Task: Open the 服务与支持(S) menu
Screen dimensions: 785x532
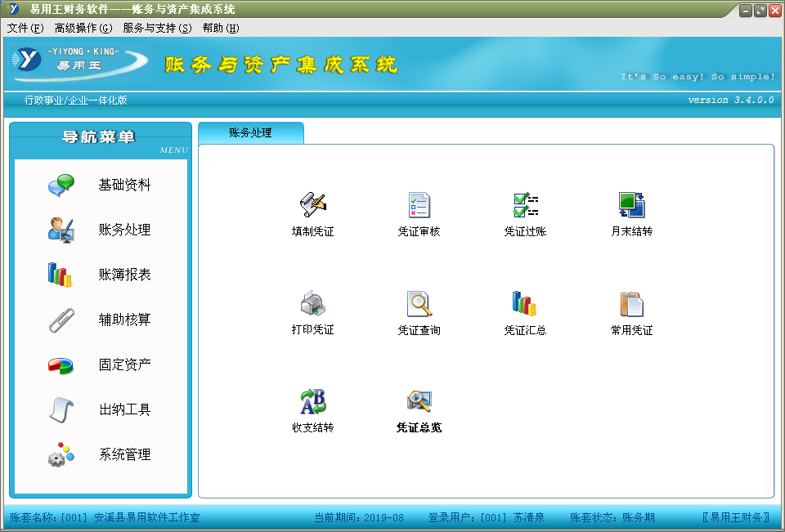Action: pos(157,28)
